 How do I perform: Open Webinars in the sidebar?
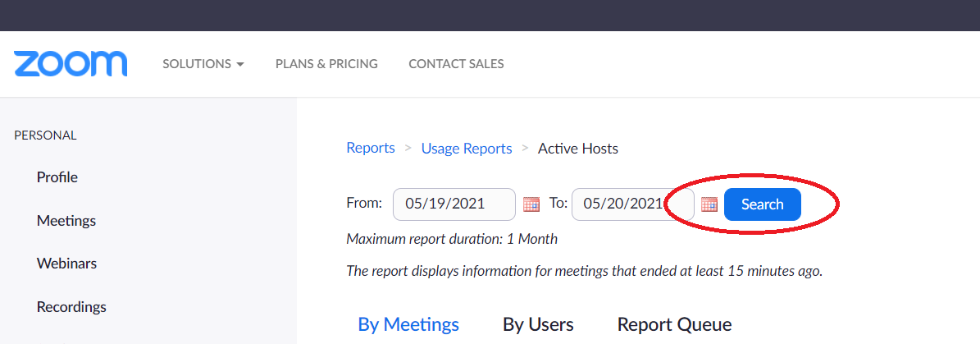click(x=67, y=264)
